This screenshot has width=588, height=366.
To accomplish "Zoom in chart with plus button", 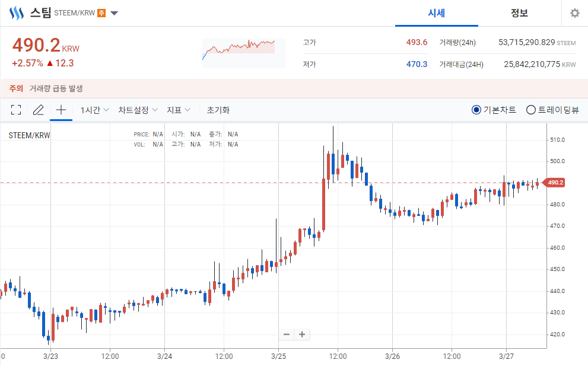I will click(302, 334).
